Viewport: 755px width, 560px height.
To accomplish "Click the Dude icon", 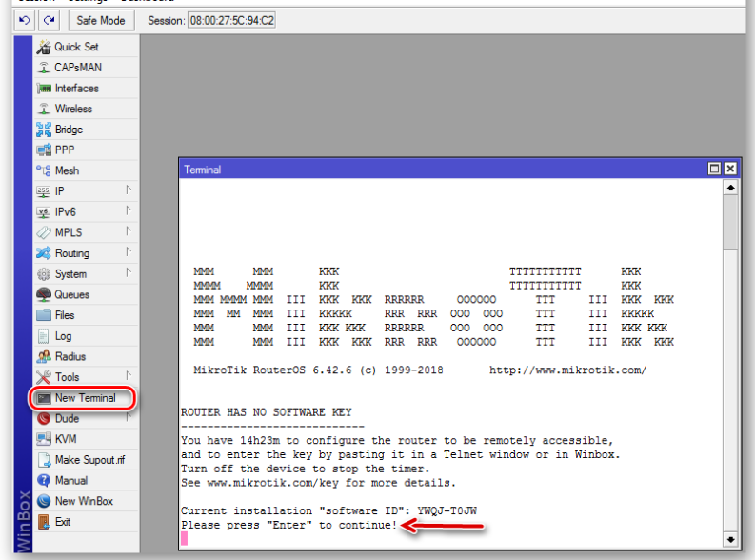I will (44, 418).
